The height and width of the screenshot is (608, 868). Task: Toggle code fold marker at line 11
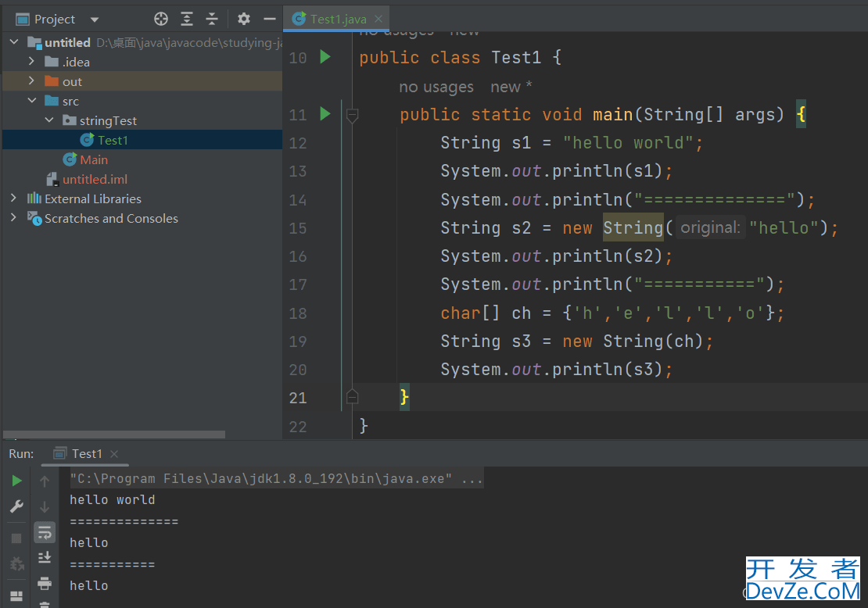click(352, 116)
